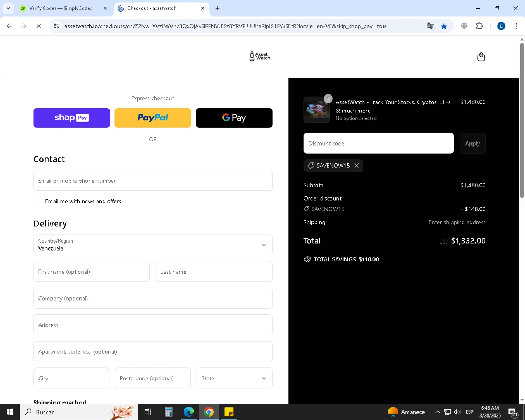Focus the Discount code field

click(379, 143)
